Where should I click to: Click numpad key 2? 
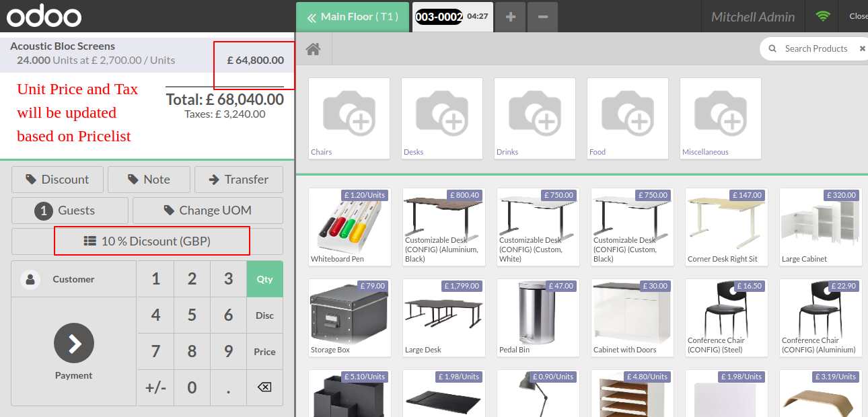[x=192, y=278]
